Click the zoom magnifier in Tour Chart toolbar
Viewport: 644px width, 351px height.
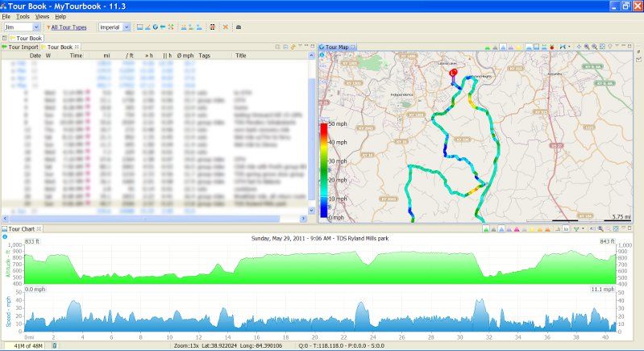pyautogui.click(x=600, y=228)
